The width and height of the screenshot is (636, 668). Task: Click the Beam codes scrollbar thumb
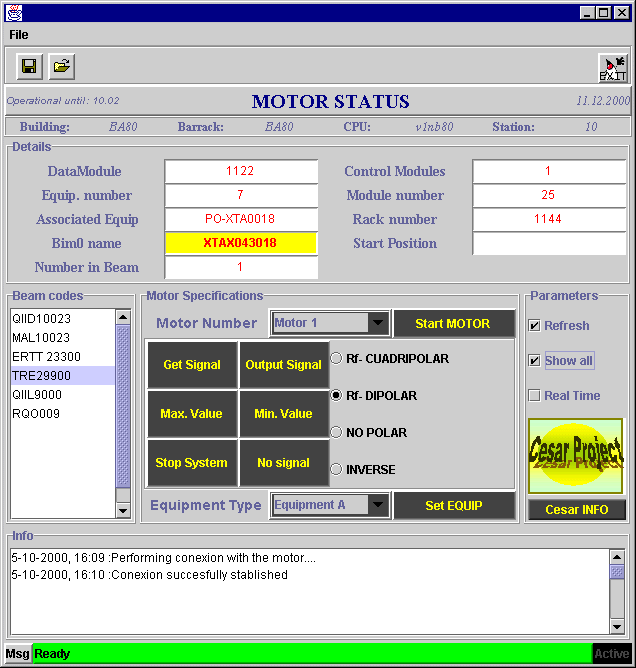click(123, 406)
